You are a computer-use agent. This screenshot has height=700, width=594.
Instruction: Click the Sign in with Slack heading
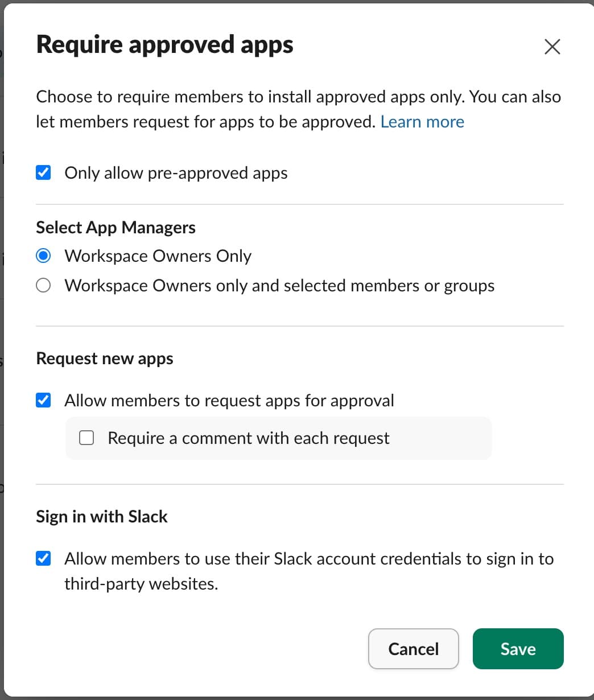[101, 516]
